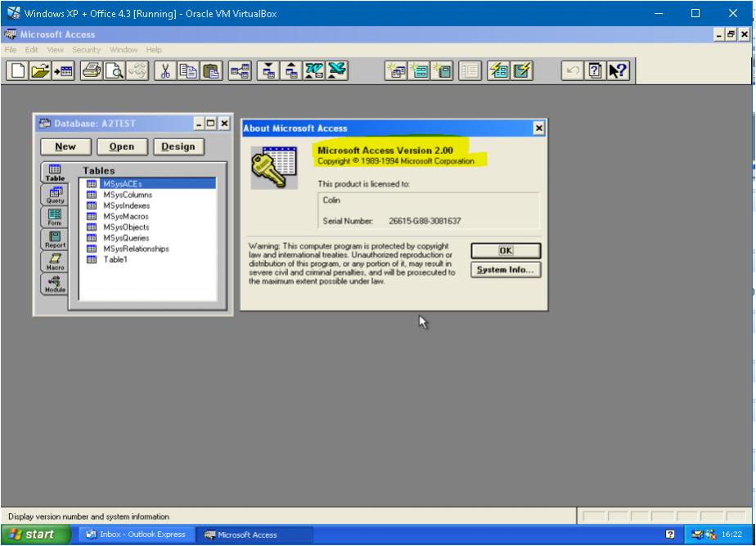Click the New Database toolbar icon
Viewport: 756px width, 546px height.
tap(17, 71)
